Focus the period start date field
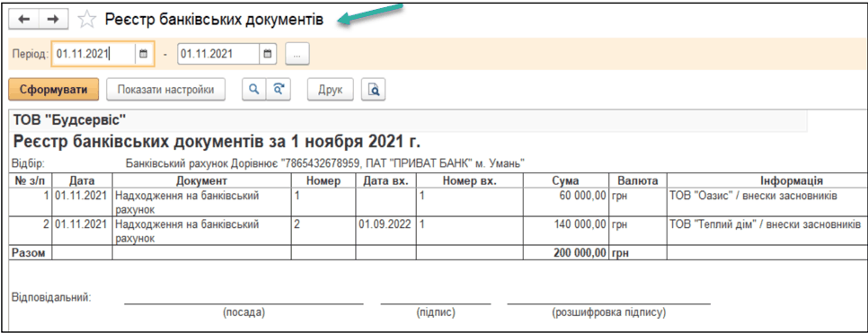Screen dimensions: 868x333 pyautogui.click(x=94, y=54)
